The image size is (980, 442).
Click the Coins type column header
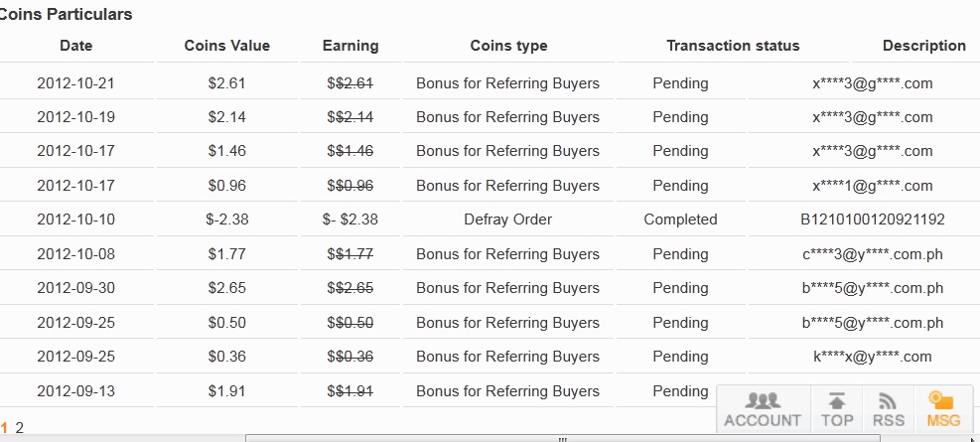pos(508,46)
